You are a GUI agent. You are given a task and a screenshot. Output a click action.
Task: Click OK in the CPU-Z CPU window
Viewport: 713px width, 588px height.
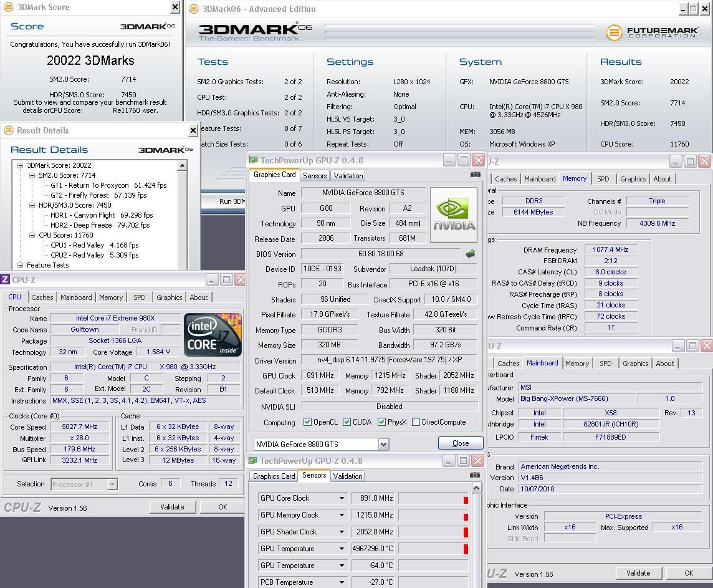tap(223, 507)
